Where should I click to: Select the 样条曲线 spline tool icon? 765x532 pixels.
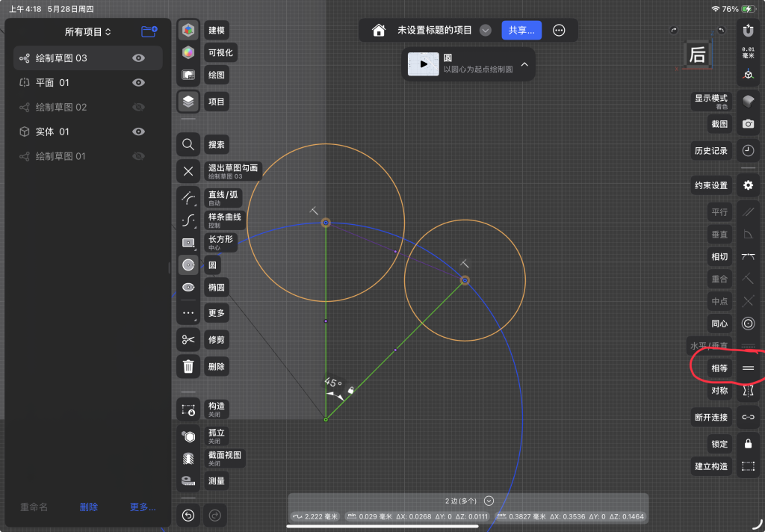coord(188,220)
